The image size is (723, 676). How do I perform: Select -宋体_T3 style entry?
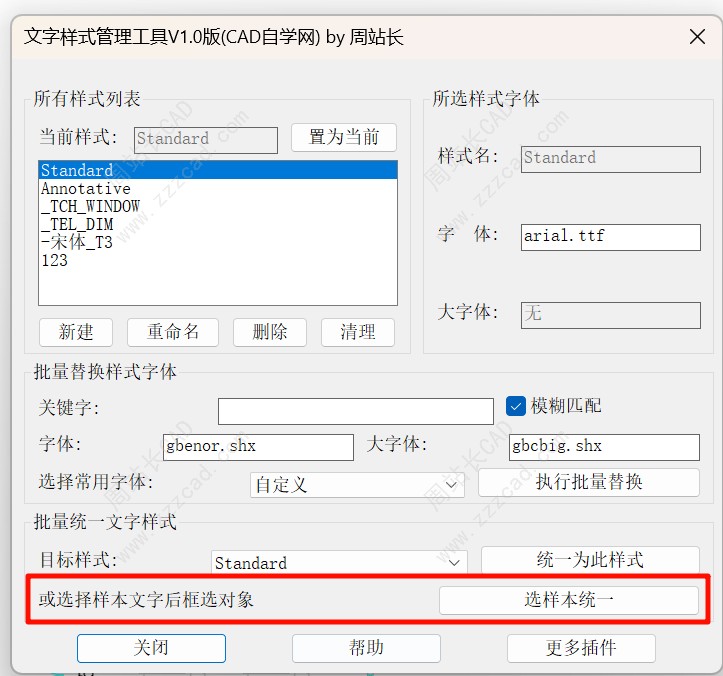point(77,243)
